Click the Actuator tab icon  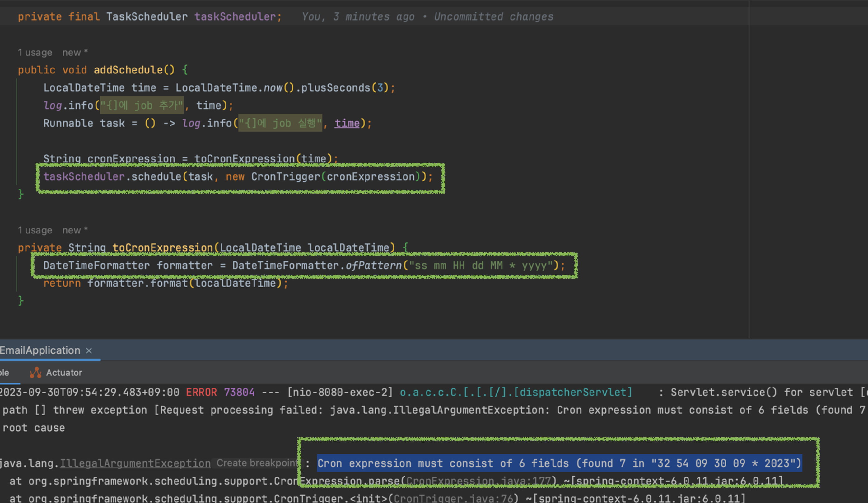pos(35,373)
